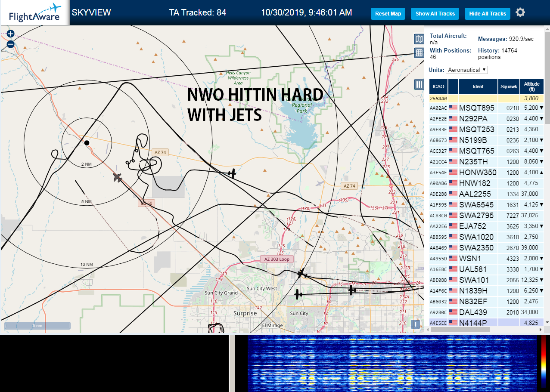Click Hide All Tracks button
This screenshot has height=392, width=550.
488,14
